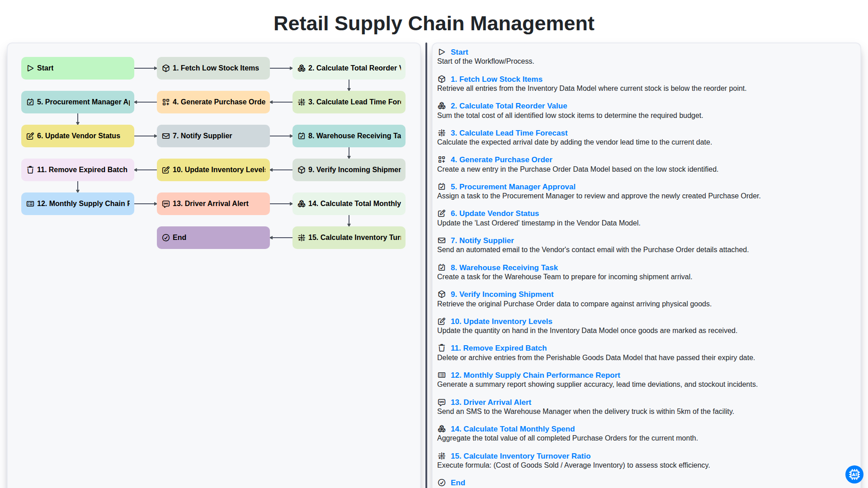868x488 pixels.
Task: Open the 2. Calculate Total Reorder Value link
Action: [509, 106]
